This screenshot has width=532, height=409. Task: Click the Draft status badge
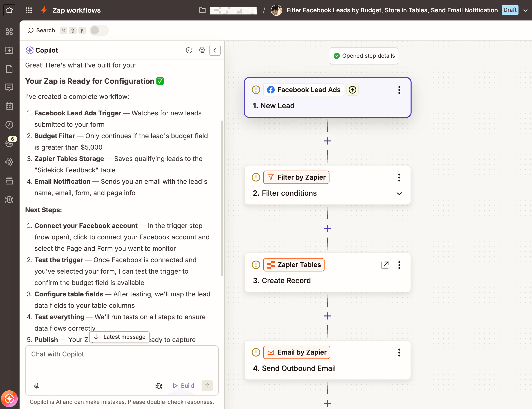510,10
